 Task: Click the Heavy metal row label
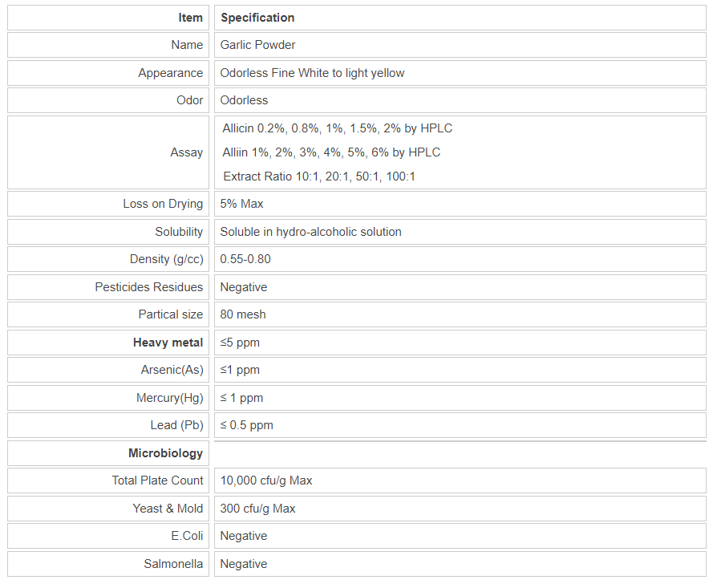(168, 343)
